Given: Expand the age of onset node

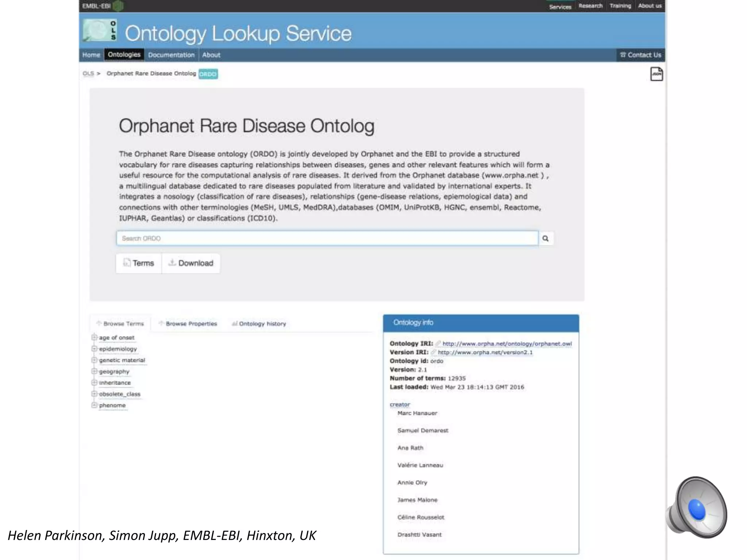Looking at the screenshot, I should point(94,337).
